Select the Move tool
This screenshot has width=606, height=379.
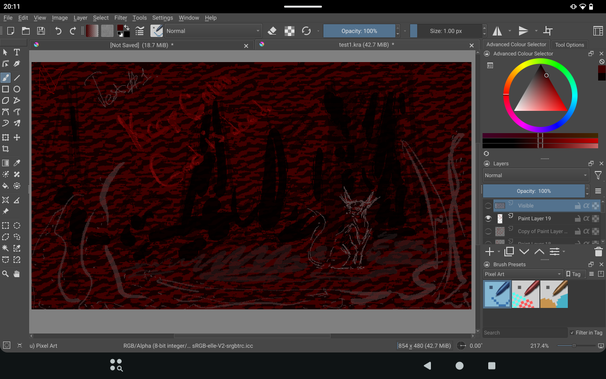tap(17, 138)
